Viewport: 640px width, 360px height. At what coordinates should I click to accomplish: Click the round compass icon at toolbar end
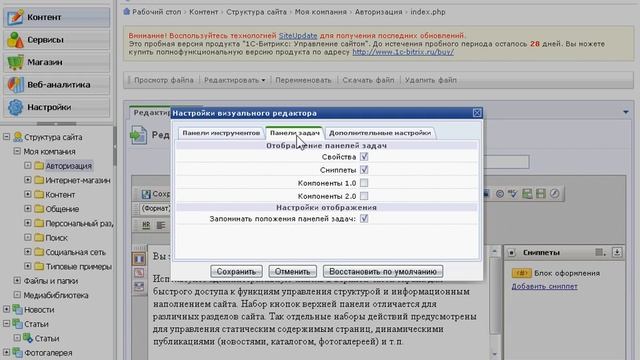coord(554,193)
